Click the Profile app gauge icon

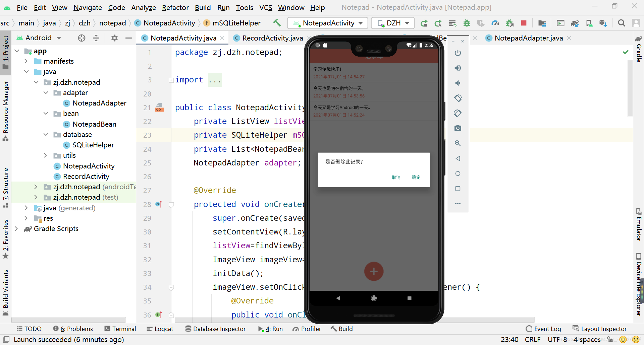(x=495, y=23)
